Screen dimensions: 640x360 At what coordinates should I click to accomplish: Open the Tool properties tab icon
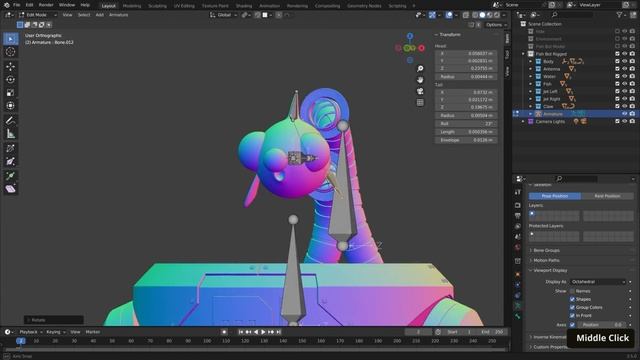518,192
